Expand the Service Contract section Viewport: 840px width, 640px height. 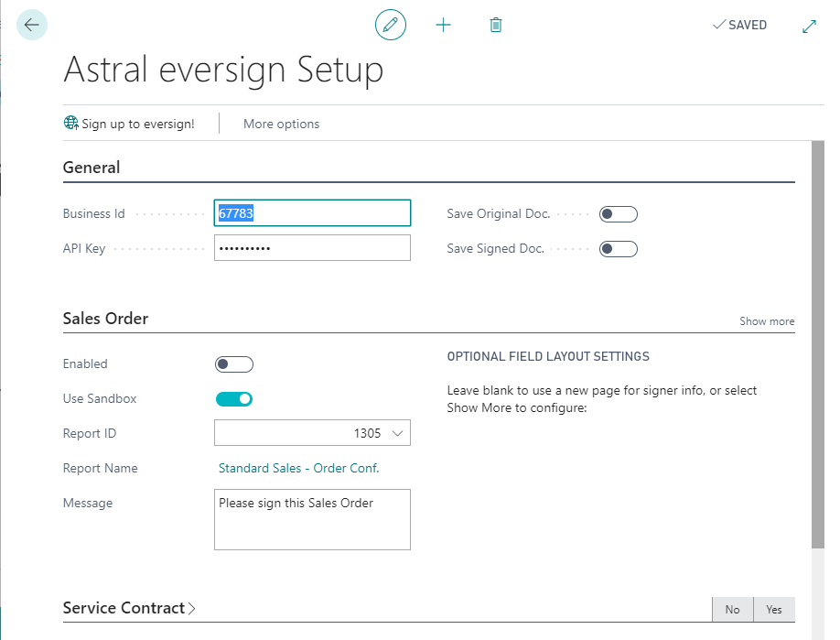click(x=129, y=608)
